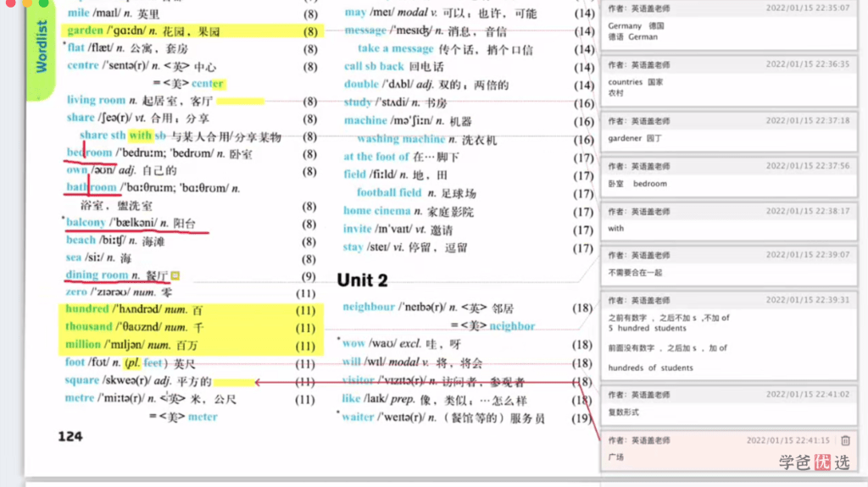The image size is (868, 487).
Task: Click the word 'zero'
Action: pos(75,292)
